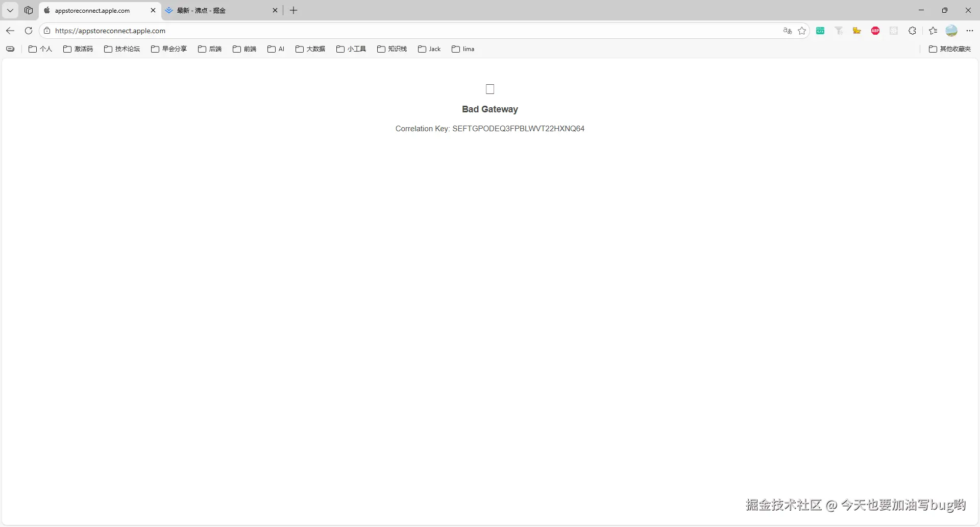This screenshot has width=980, height=527.
Task: Open the Extensions puzzle piece menu
Action: [912, 31]
